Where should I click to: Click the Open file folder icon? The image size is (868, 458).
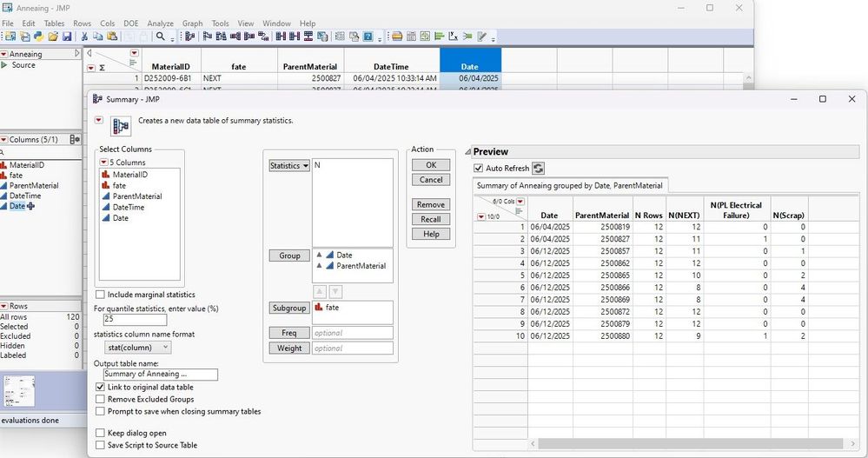tap(53, 37)
